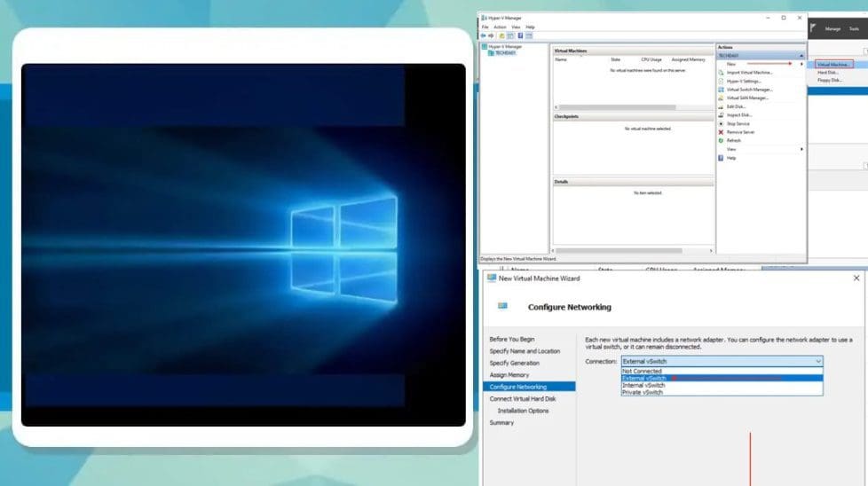The width and height of the screenshot is (868, 486).
Task: Open the Help menu in Hyper-V Manager
Action: [531, 27]
